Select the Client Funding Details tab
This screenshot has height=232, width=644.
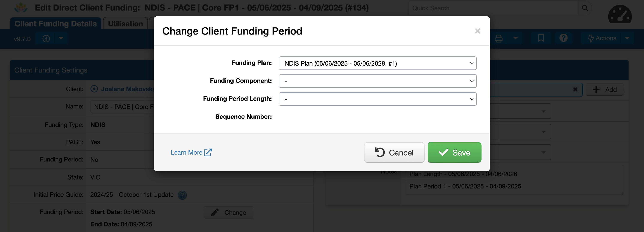tap(56, 24)
